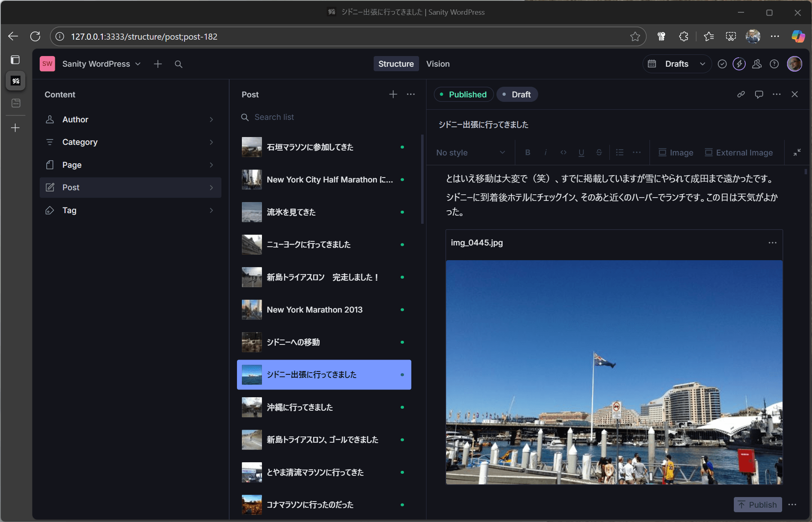Image resolution: width=812 pixels, height=522 pixels.
Task: Click the copy document link icon
Action: (x=741, y=94)
